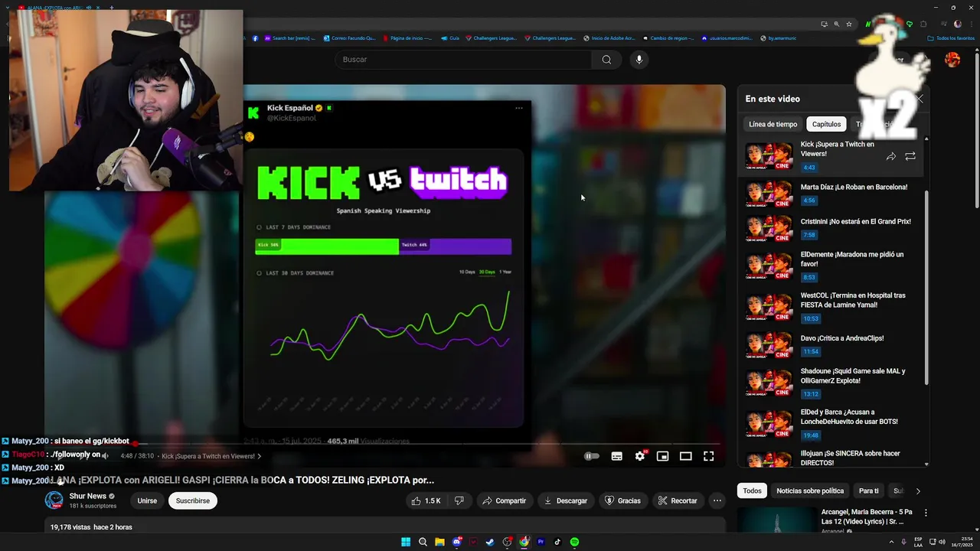The image size is (980, 551).
Task: Dislike the video with thumbs down
Action: point(459,500)
